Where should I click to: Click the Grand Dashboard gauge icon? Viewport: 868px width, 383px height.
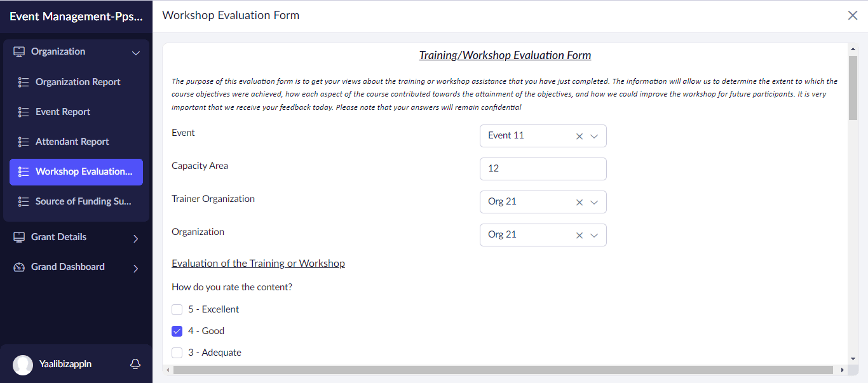(x=19, y=267)
